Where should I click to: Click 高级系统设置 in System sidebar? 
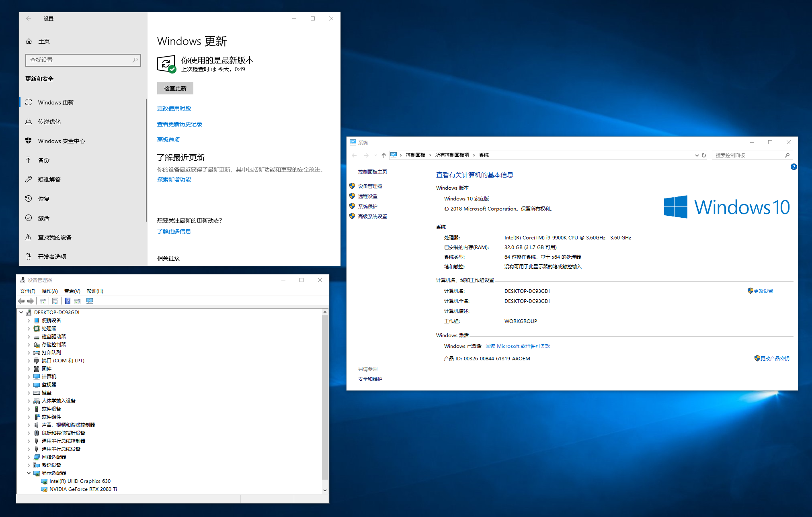point(373,217)
